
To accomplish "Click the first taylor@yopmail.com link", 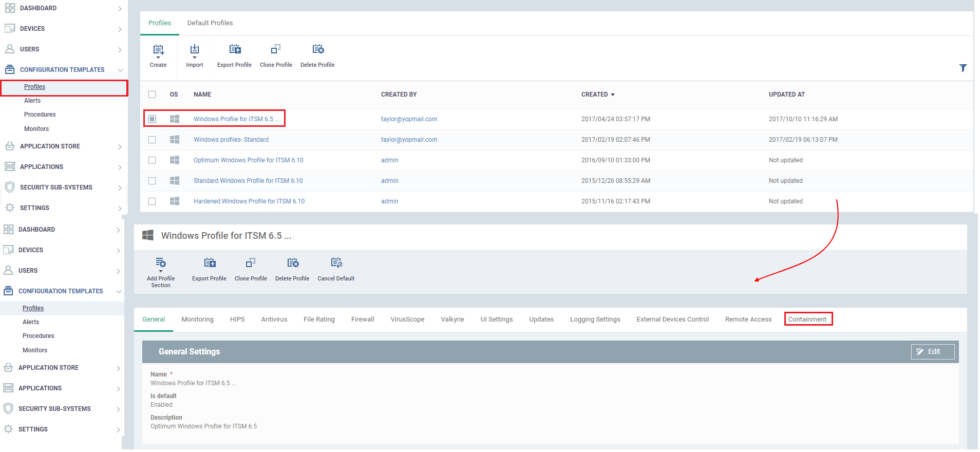I will 409,119.
